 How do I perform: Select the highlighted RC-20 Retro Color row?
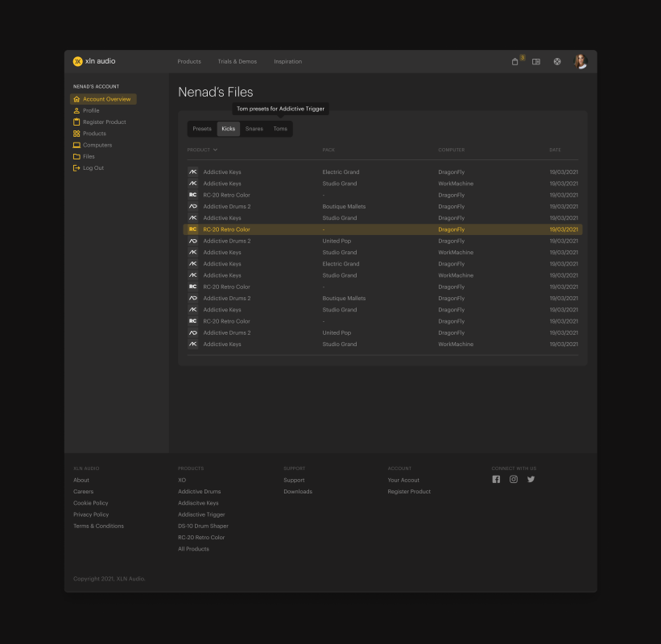382,229
